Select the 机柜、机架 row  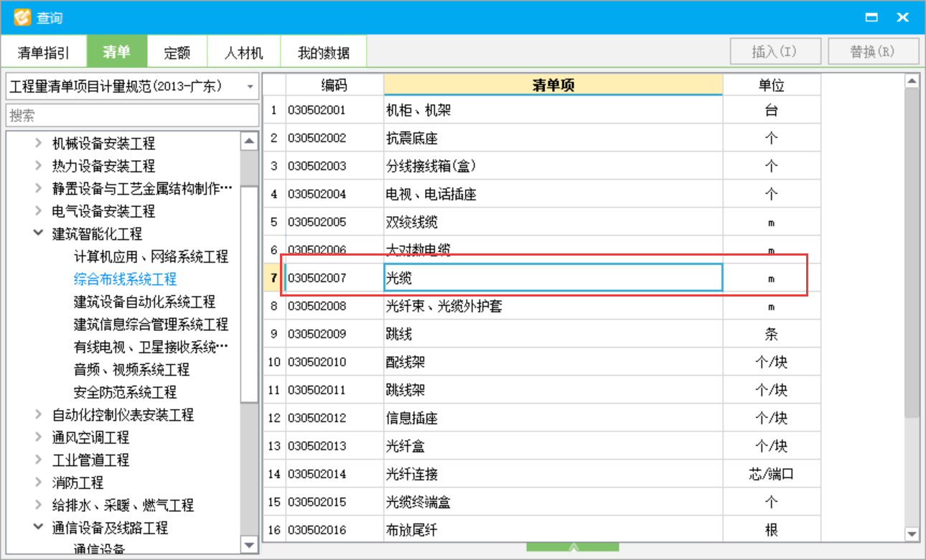click(x=542, y=110)
